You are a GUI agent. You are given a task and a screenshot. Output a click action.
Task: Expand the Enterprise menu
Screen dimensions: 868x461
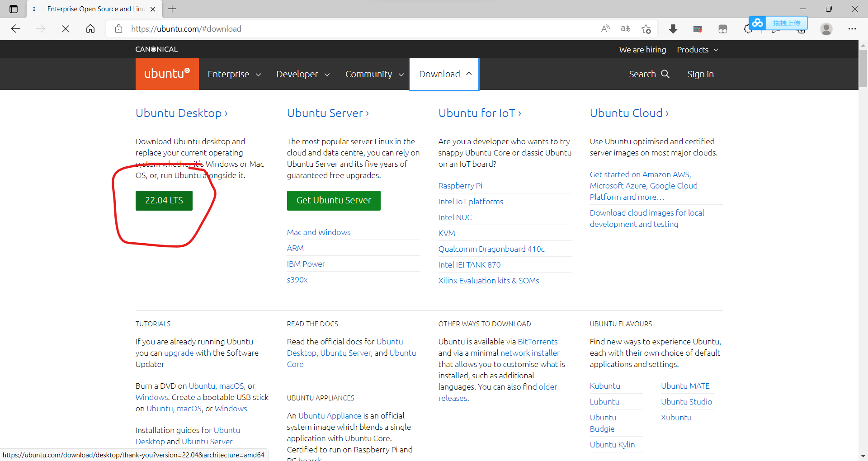[234, 74]
